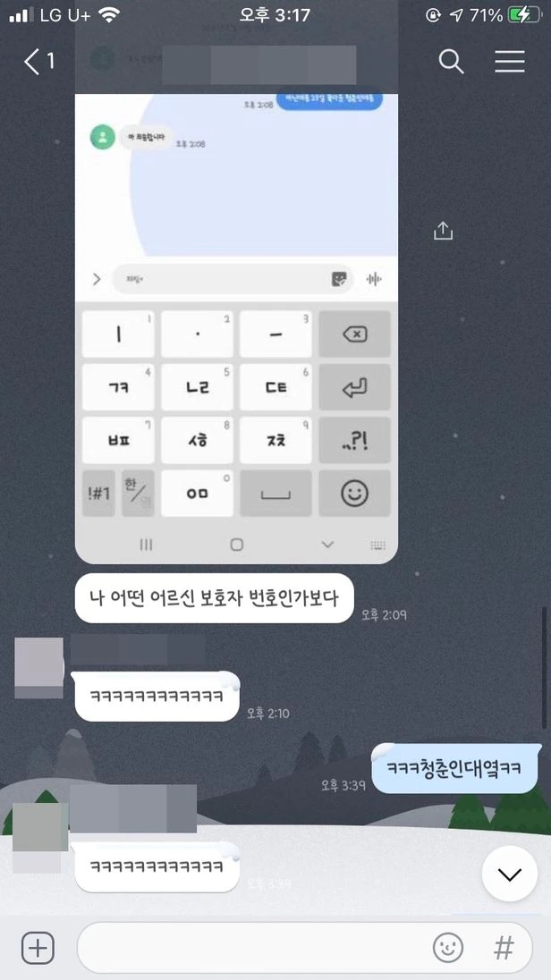
Task: Tap the blurred chat room title
Action: (x=259, y=63)
